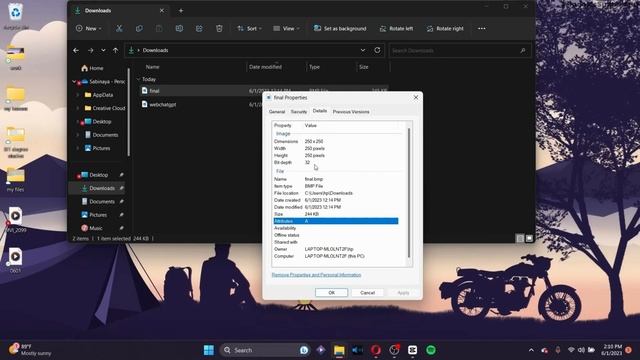Switch to large thumbnails view icon

coord(529,238)
